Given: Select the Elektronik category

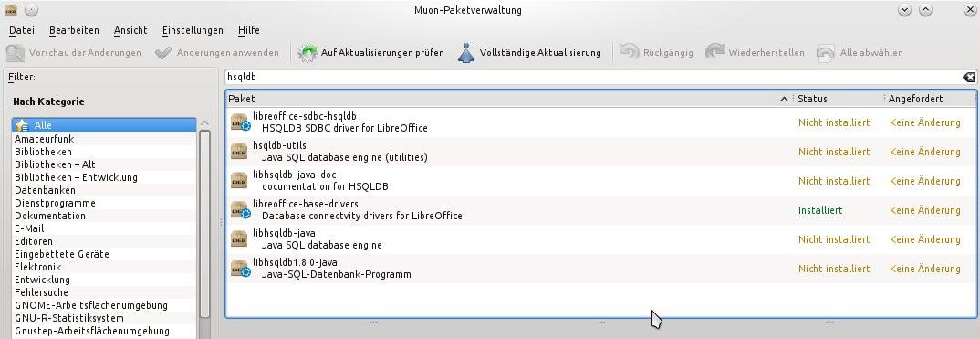Looking at the screenshot, I should click(104, 267).
